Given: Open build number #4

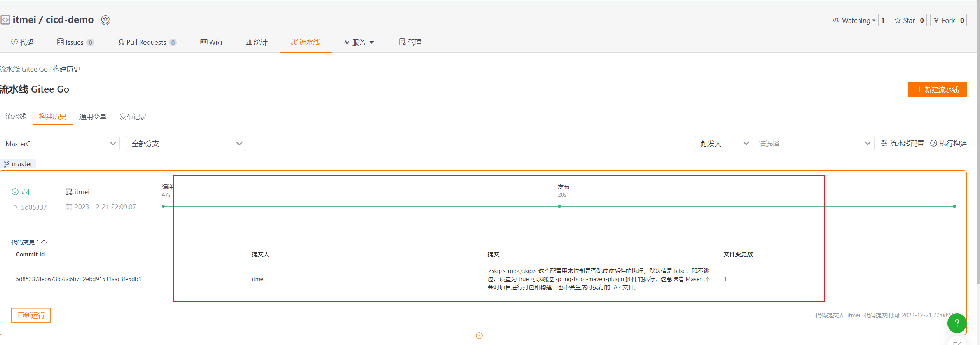Looking at the screenshot, I should pyautogui.click(x=25, y=192).
